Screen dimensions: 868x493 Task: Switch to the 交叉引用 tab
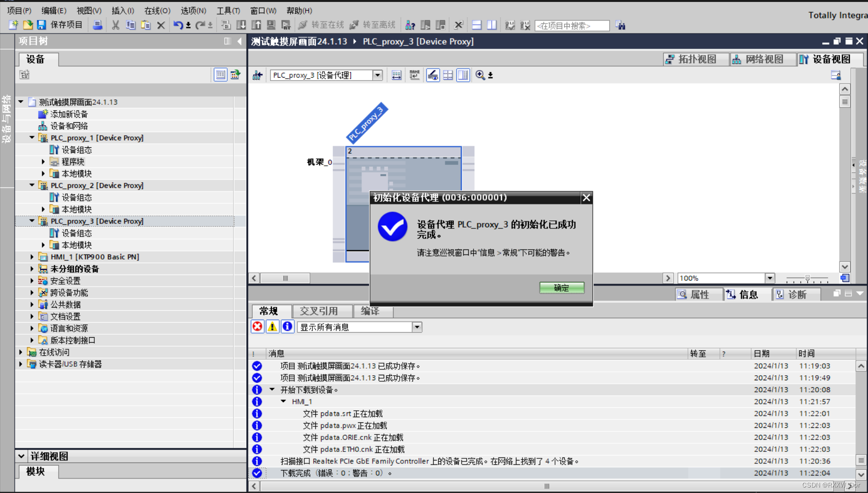click(x=322, y=311)
